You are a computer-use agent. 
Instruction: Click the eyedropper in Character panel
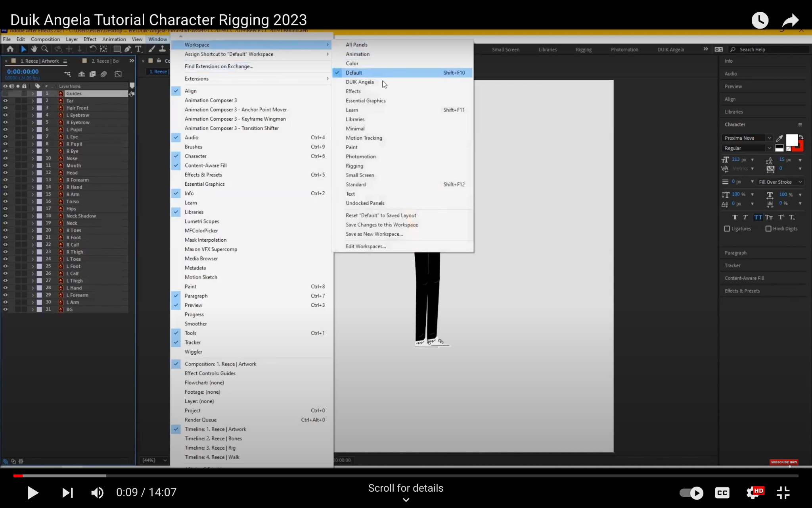tap(779, 138)
